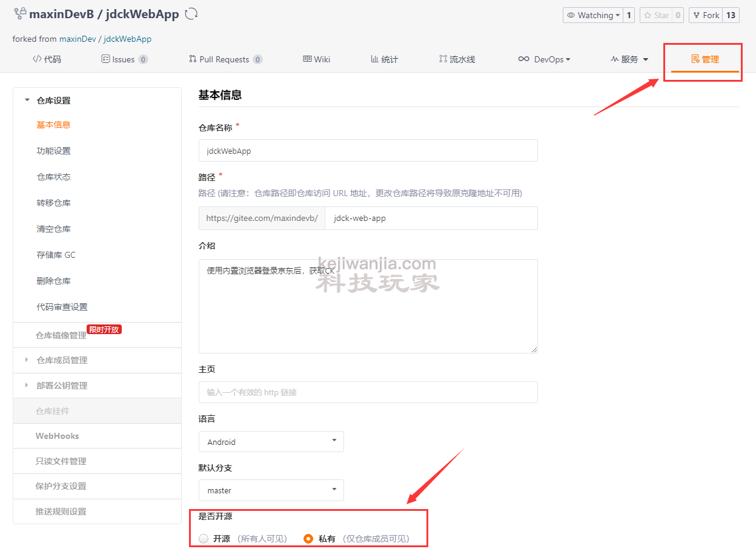This screenshot has width=756, height=549.
Task: Click the watcher count 1
Action: click(629, 15)
